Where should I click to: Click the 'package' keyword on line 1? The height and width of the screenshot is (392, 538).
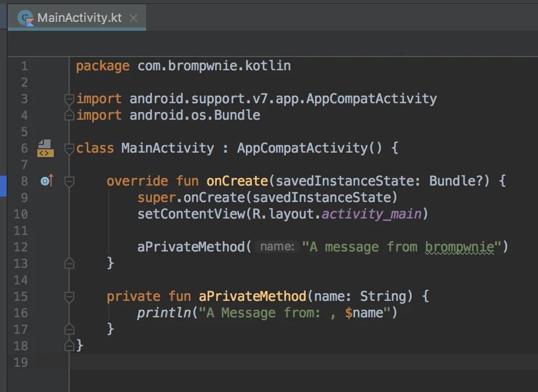[103, 66]
